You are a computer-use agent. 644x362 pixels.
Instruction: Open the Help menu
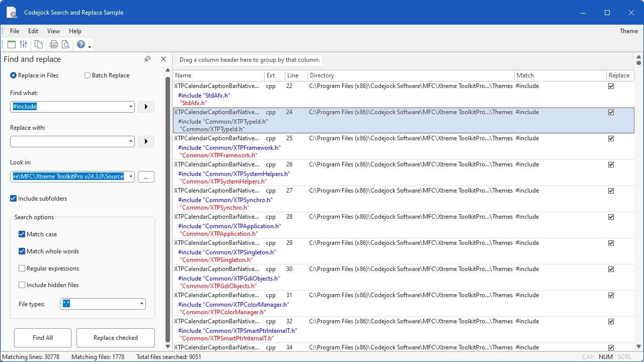(75, 31)
